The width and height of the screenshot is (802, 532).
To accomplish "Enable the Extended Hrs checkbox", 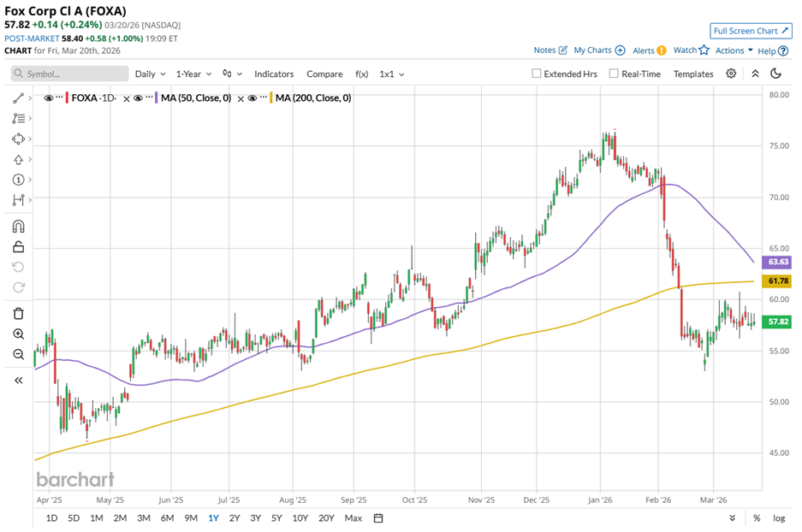I will coord(537,74).
